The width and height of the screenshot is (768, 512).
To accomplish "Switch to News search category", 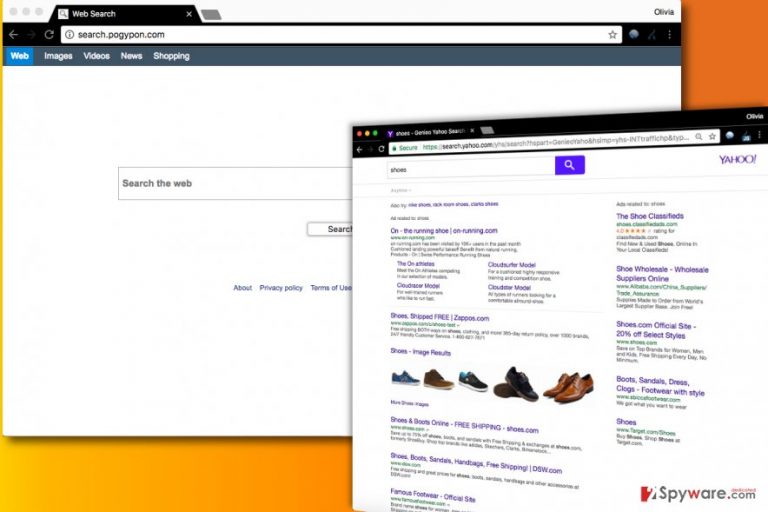I will click(x=131, y=56).
